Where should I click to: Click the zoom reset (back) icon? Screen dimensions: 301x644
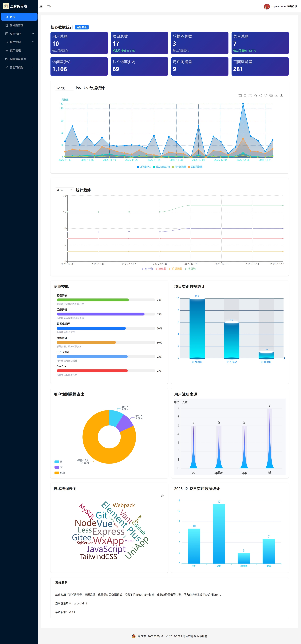[x=245, y=95]
